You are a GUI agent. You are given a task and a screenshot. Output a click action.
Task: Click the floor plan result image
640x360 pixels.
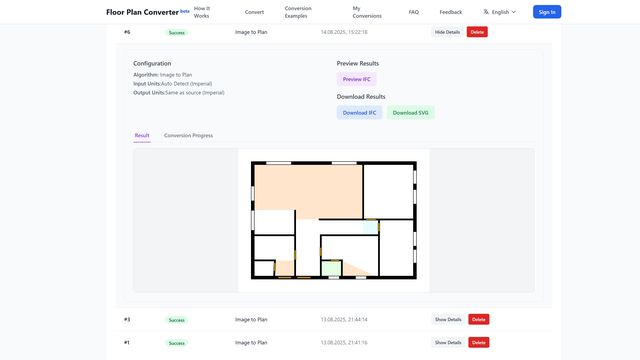(333, 220)
